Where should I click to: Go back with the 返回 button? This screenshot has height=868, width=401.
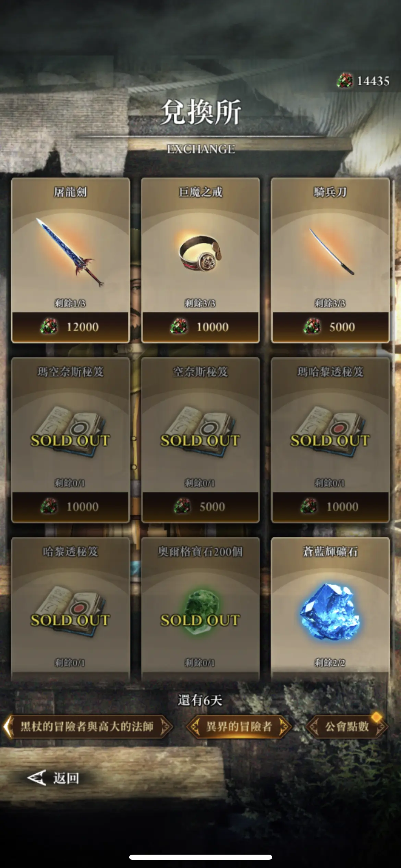point(53,778)
